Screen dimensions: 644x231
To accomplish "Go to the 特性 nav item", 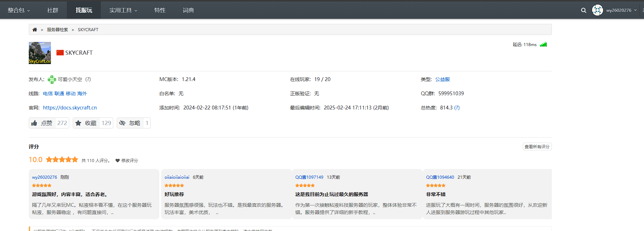I will [x=160, y=10].
